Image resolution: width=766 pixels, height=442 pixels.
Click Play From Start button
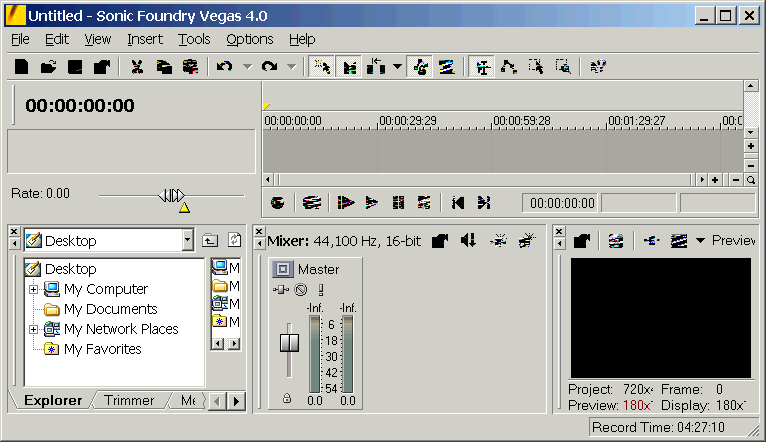345,202
